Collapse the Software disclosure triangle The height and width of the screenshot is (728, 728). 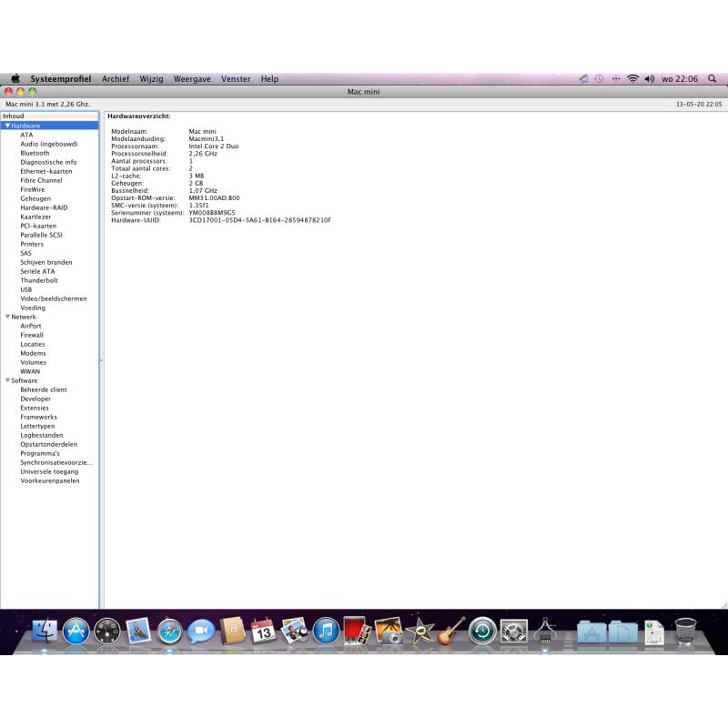click(7, 380)
